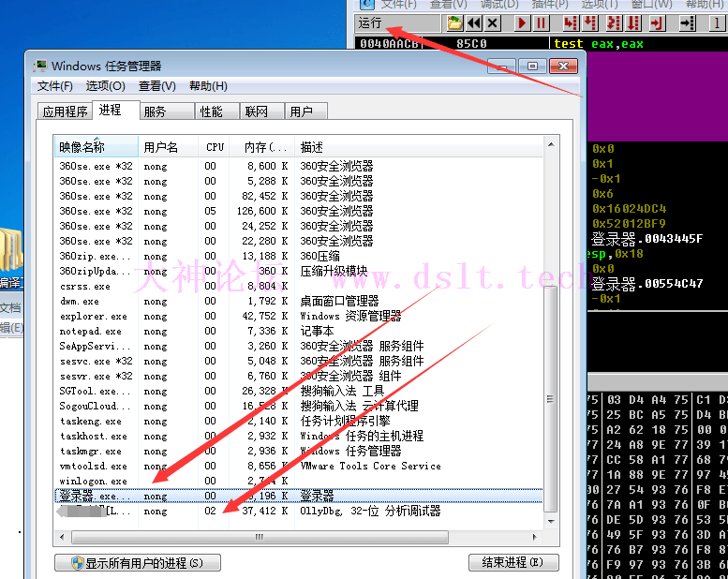The image size is (728, 579).
Task: Open the 用户 tab
Action: tap(305, 111)
